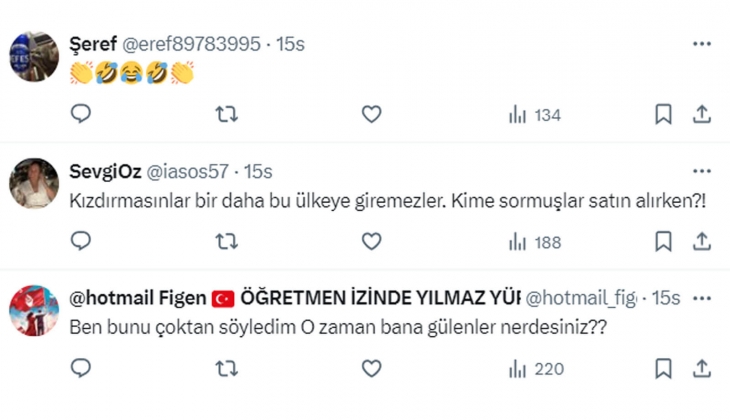Like Şeref's emoji tweet
Screen dimensions: 730x420
371,115
